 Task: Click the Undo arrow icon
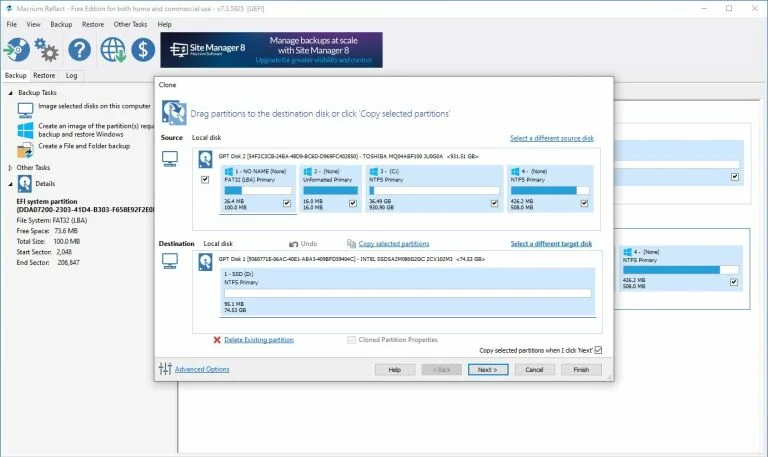(x=293, y=244)
